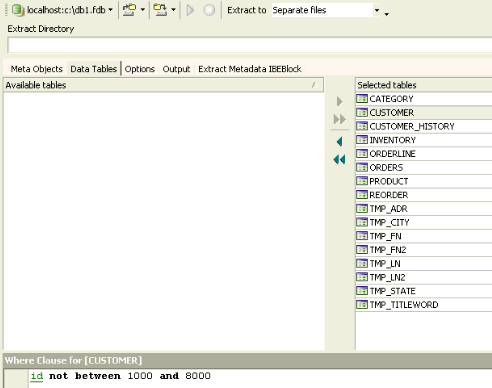Switch to the Data Tables tab
The image size is (492, 388).
(94, 69)
